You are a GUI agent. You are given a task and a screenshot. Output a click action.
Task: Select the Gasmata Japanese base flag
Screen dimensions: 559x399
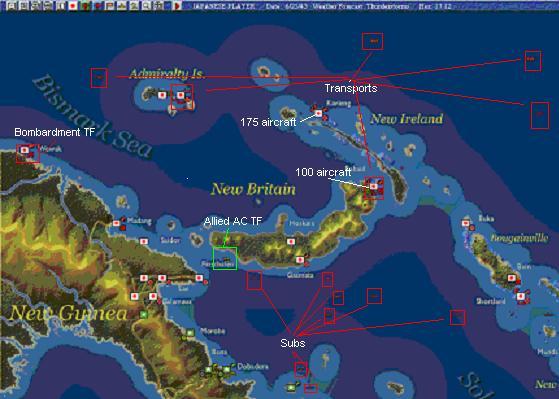pyautogui.click(x=300, y=260)
